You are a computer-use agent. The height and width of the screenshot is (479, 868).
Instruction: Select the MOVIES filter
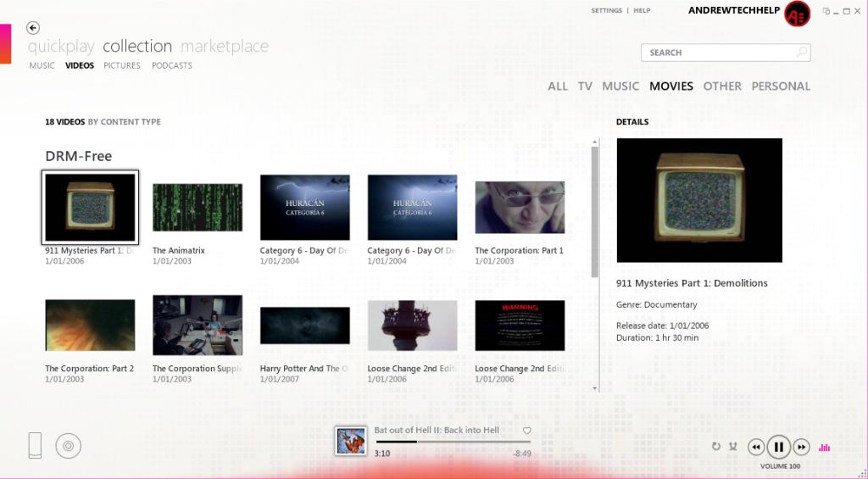tap(671, 86)
